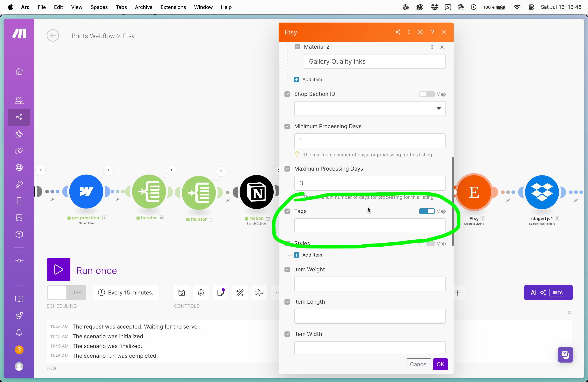Viewport: 588px width, 382px height.
Task: Open Connections link icon in sidebar
Action: click(x=19, y=151)
